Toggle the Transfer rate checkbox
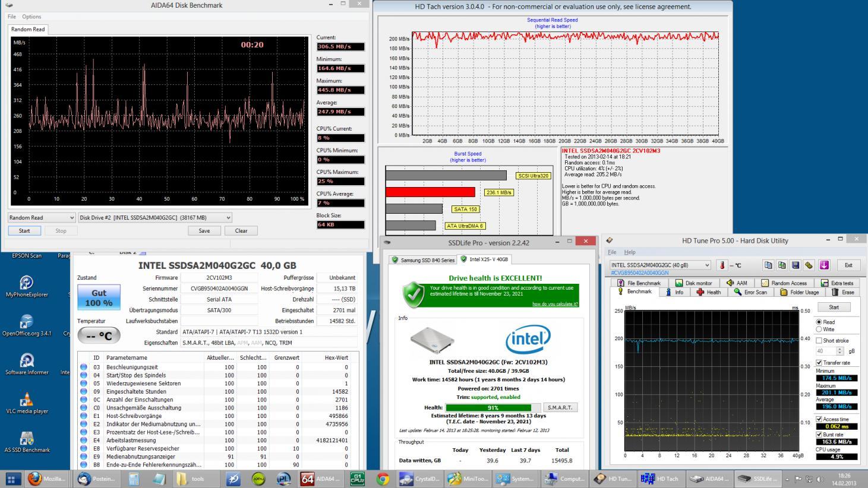 coord(819,363)
